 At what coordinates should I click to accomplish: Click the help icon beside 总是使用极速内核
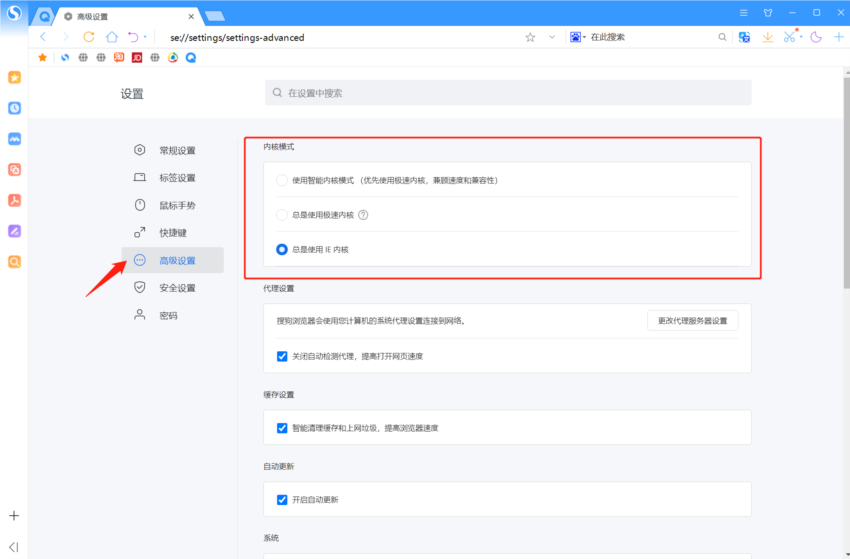pyautogui.click(x=363, y=215)
